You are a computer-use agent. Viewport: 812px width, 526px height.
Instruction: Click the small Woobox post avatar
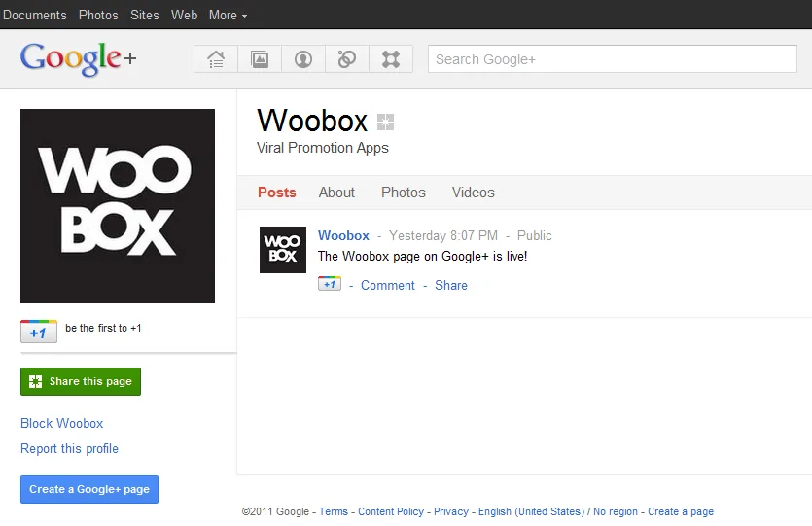point(283,250)
